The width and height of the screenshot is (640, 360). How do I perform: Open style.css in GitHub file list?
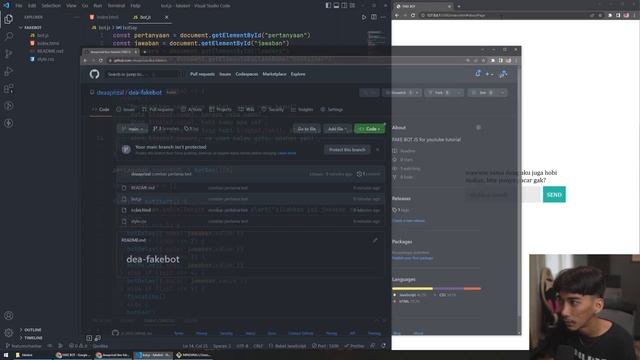(x=138, y=221)
